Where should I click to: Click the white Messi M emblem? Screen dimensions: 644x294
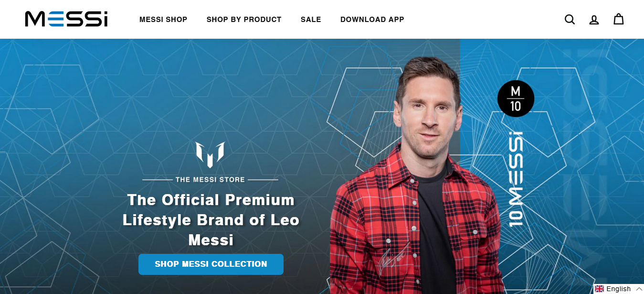coord(210,154)
